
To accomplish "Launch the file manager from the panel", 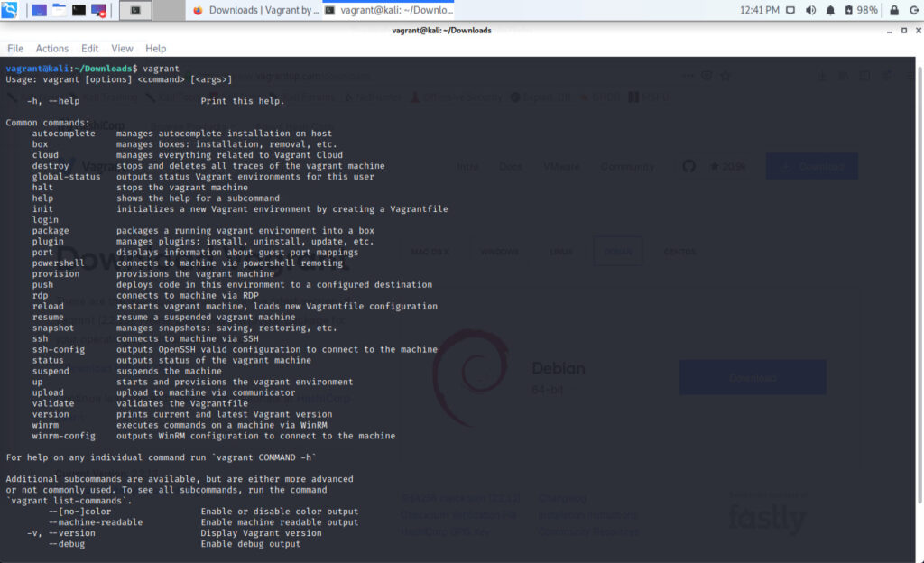I will coord(60,10).
